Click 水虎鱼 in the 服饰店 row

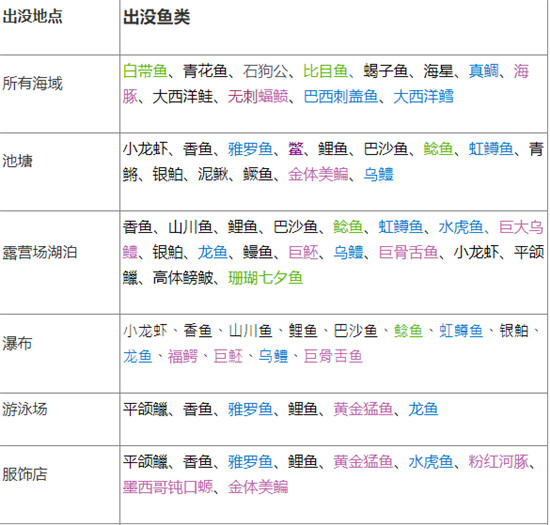(x=431, y=462)
